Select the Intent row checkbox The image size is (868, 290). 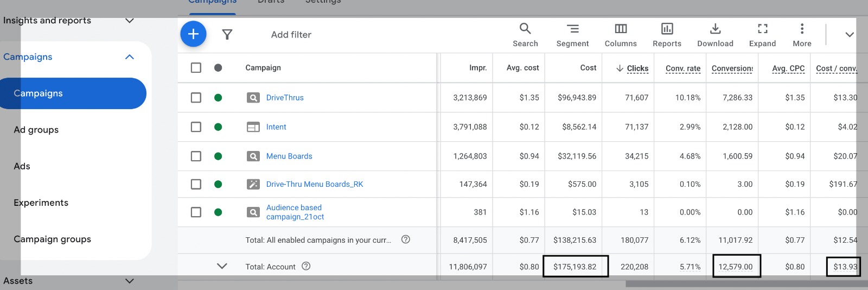coord(196,127)
